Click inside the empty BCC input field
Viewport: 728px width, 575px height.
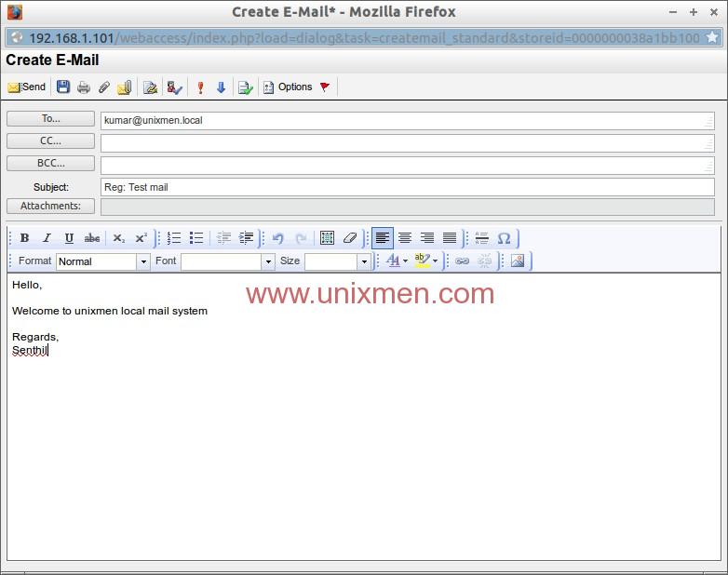(x=407, y=166)
